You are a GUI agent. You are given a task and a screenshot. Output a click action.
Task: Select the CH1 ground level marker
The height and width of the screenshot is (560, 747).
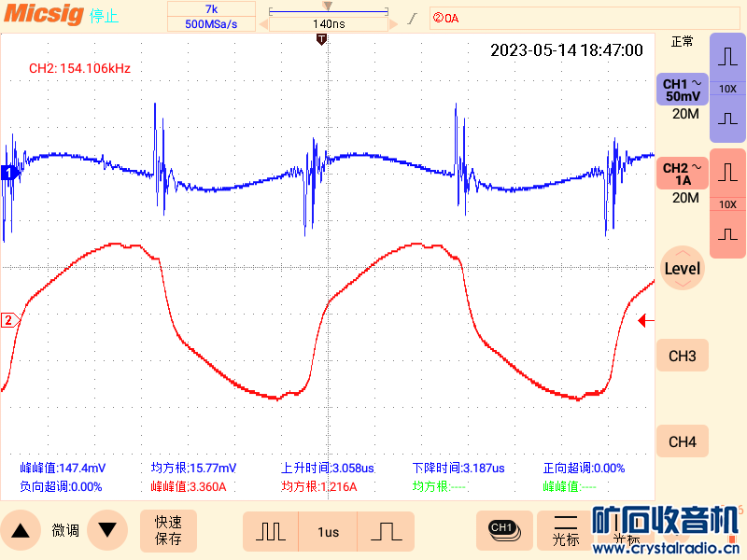tap(9, 173)
